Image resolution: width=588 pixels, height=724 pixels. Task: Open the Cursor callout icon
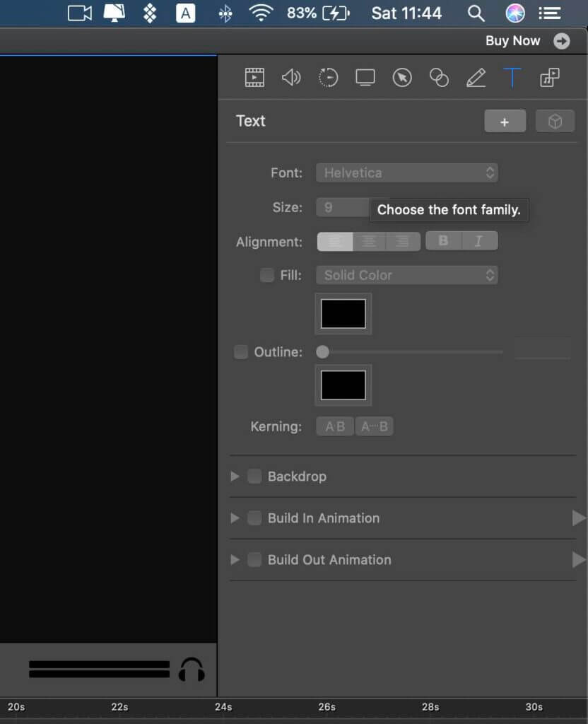(x=402, y=78)
